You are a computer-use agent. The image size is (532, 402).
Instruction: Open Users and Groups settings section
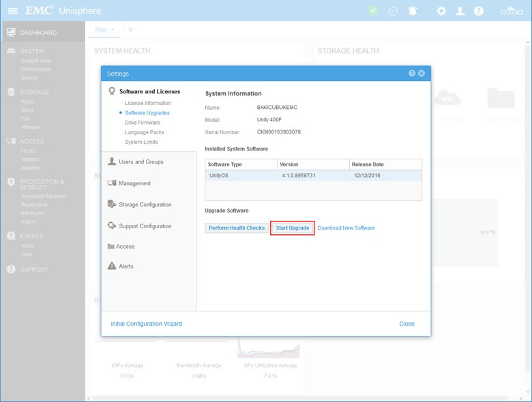pos(141,161)
